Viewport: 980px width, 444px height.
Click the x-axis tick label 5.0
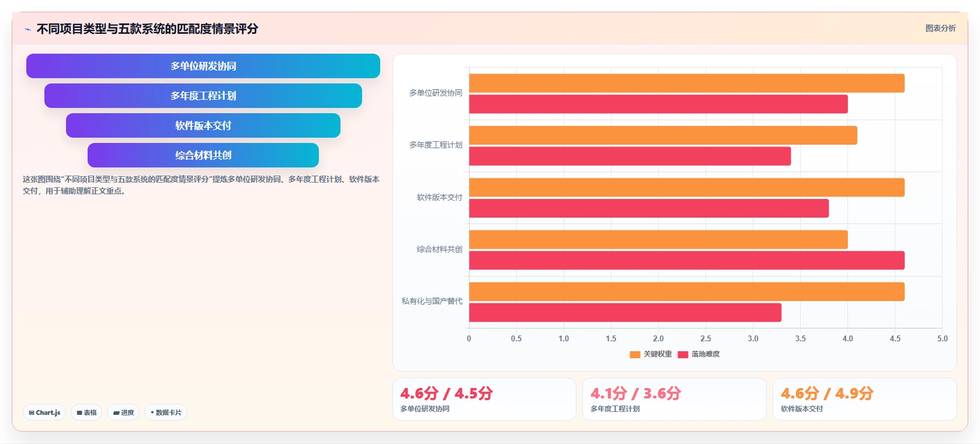tap(942, 338)
